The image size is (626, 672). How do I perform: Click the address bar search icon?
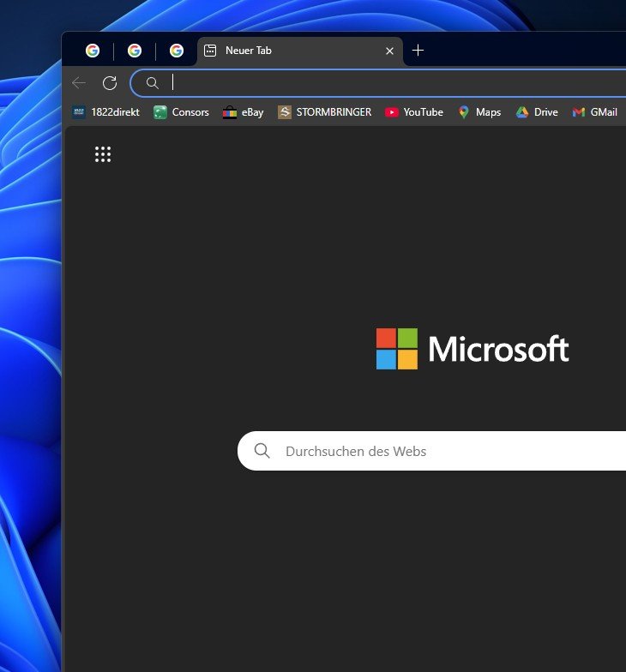(x=153, y=82)
